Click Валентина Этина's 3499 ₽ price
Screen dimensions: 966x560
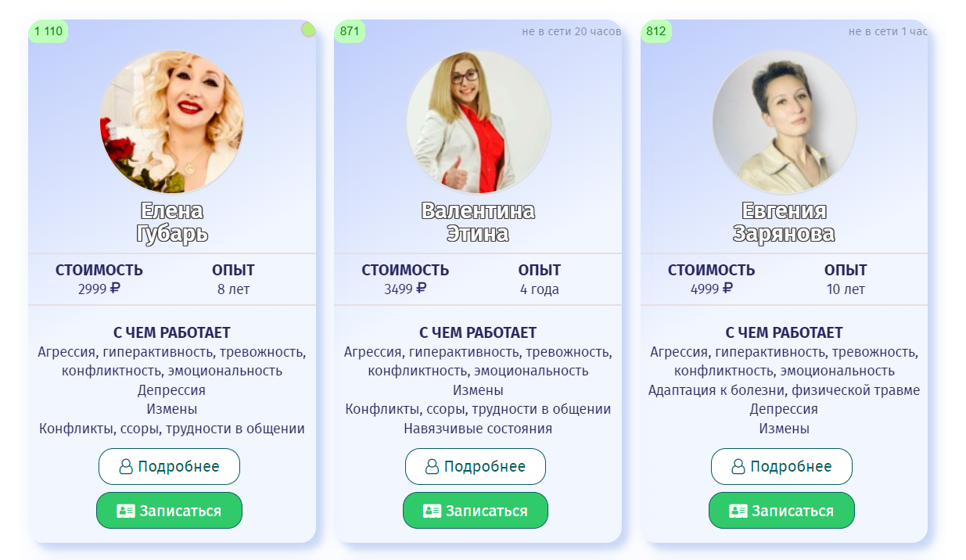(x=405, y=289)
